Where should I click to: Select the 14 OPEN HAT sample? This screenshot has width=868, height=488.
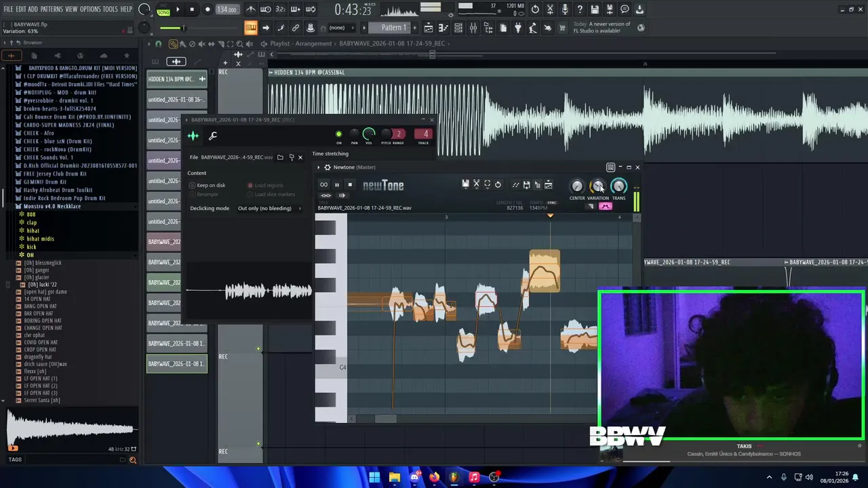pos(37,299)
